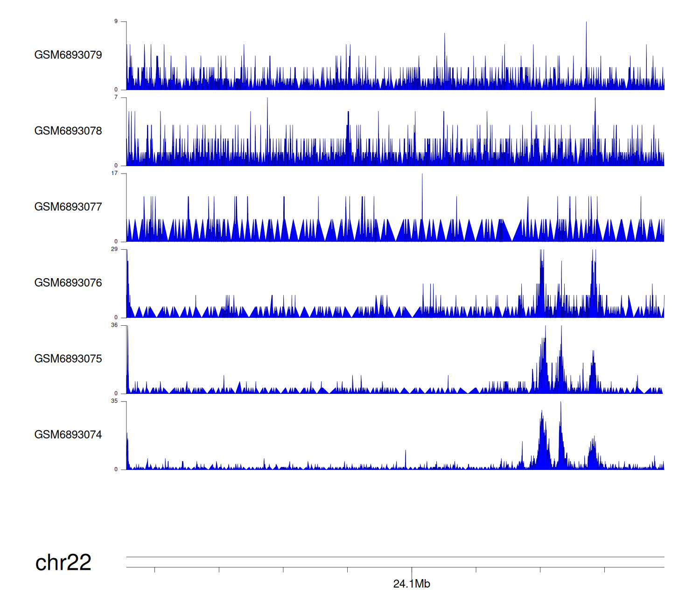The width and height of the screenshot is (700, 616).
Task: Click the 24.1Mb axis position label
Action: coord(412,584)
